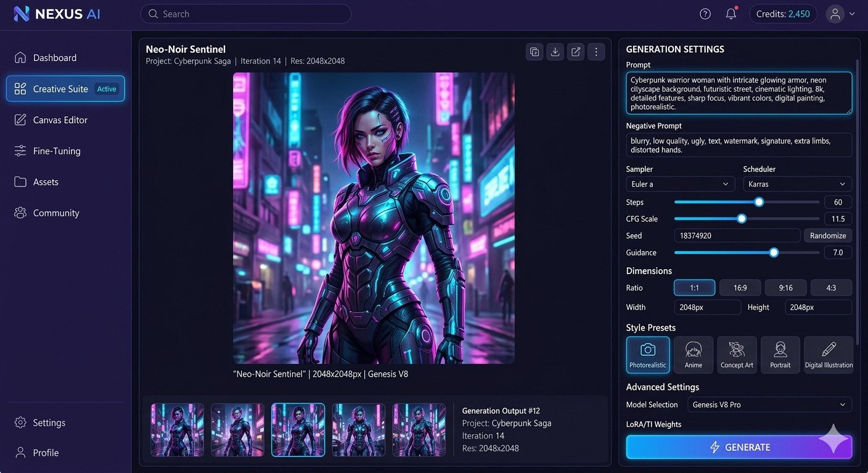
Task: Open the Creative Suite section
Action: (x=65, y=89)
